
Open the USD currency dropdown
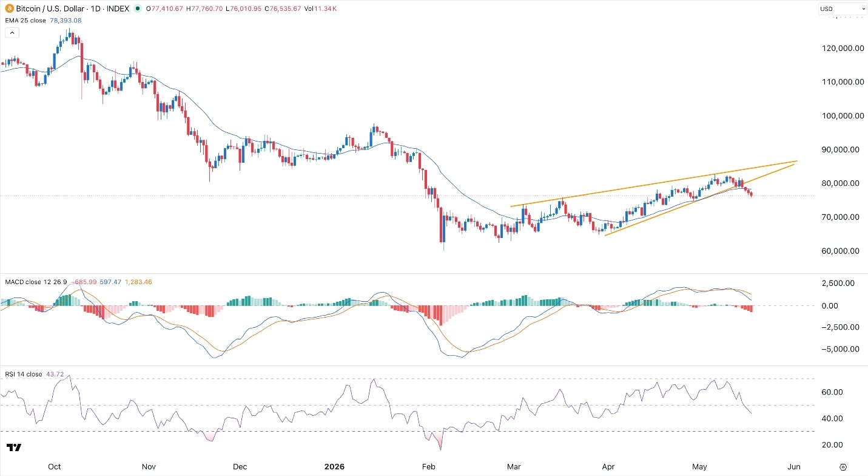tap(843, 8)
